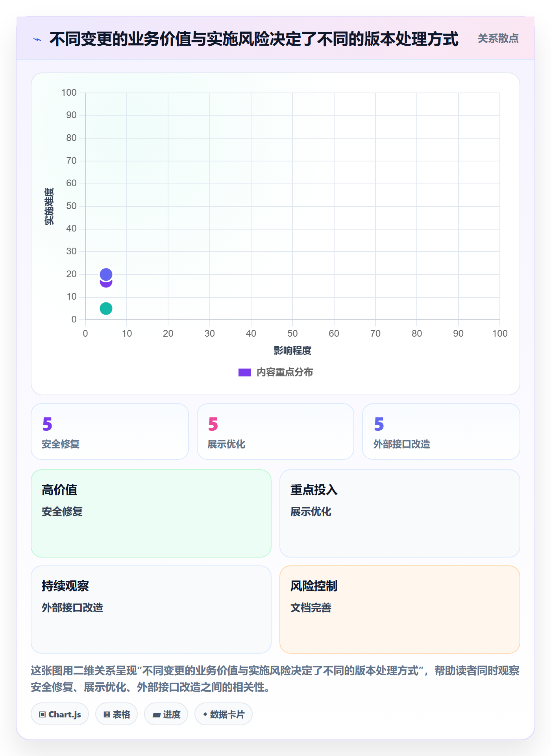The image size is (551, 756).
Task: Click the top y-axis tick label 100
Action: [x=69, y=93]
